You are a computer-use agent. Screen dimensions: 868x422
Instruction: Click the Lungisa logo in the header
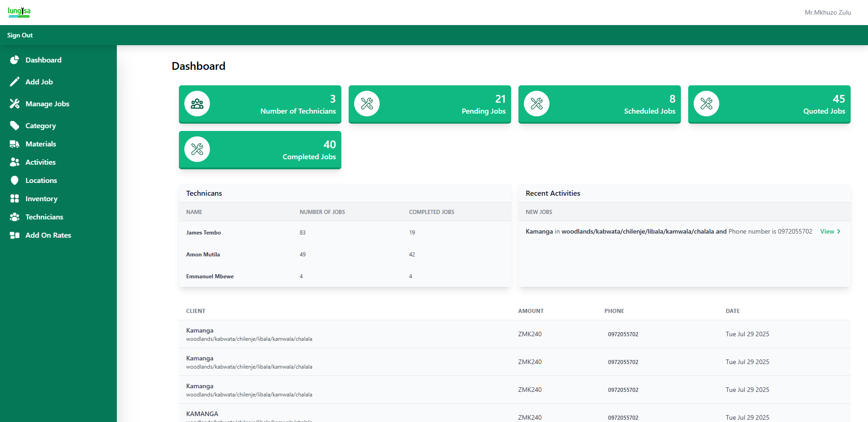[19, 12]
